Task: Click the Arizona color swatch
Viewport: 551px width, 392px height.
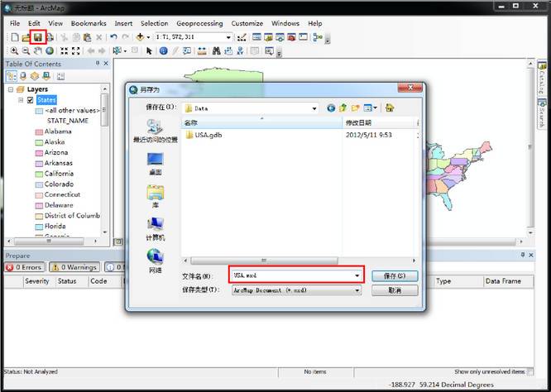Action: point(39,153)
